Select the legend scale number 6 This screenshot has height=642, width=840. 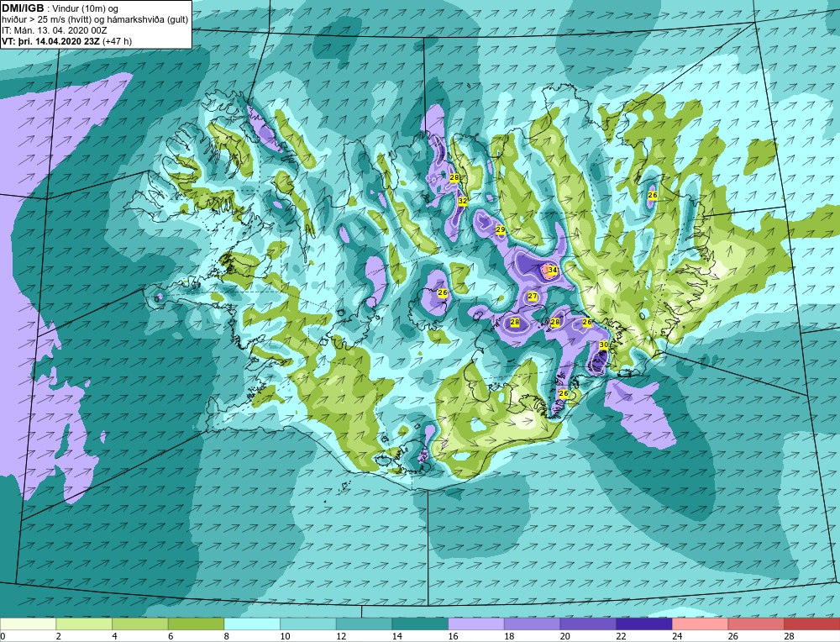coord(171,637)
